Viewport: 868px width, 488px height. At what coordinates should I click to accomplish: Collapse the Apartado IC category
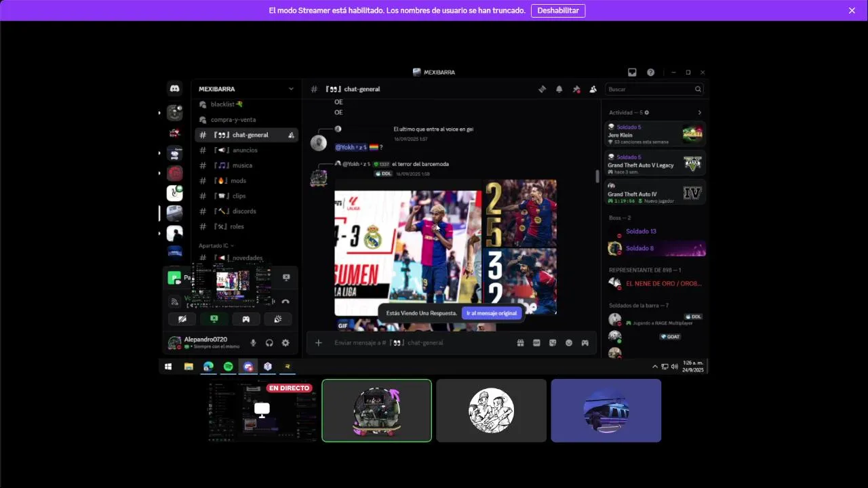point(216,245)
